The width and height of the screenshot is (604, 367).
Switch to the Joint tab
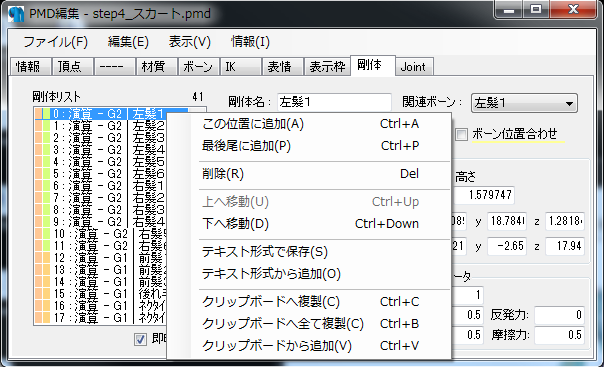coord(414,67)
